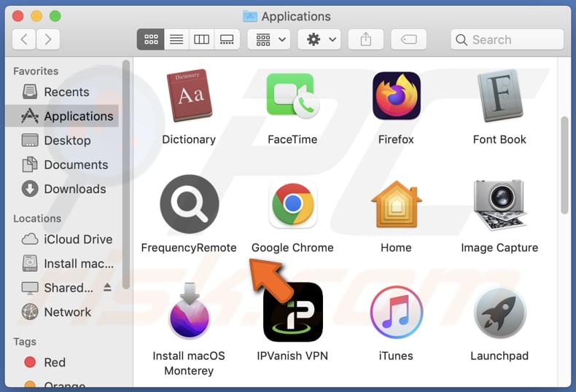Click the IPVanish VPN name label
The width and height of the screenshot is (576, 392).
click(x=292, y=356)
